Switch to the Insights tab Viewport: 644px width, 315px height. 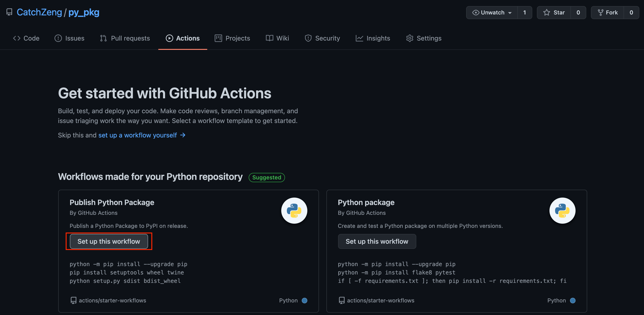pyautogui.click(x=373, y=38)
